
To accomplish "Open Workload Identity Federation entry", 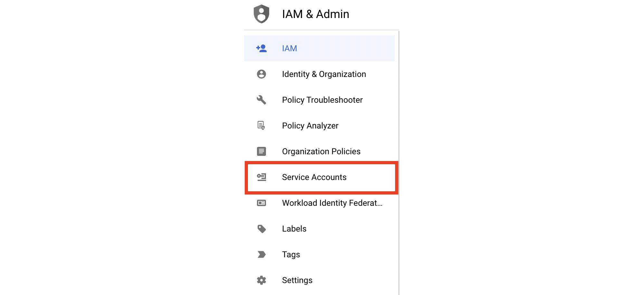I will [x=319, y=203].
